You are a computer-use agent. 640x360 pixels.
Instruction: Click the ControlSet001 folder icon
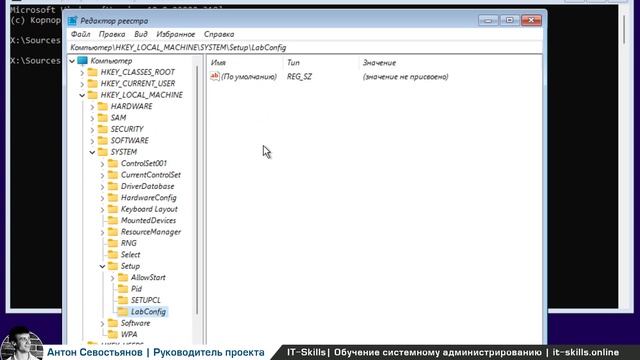[x=113, y=163]
